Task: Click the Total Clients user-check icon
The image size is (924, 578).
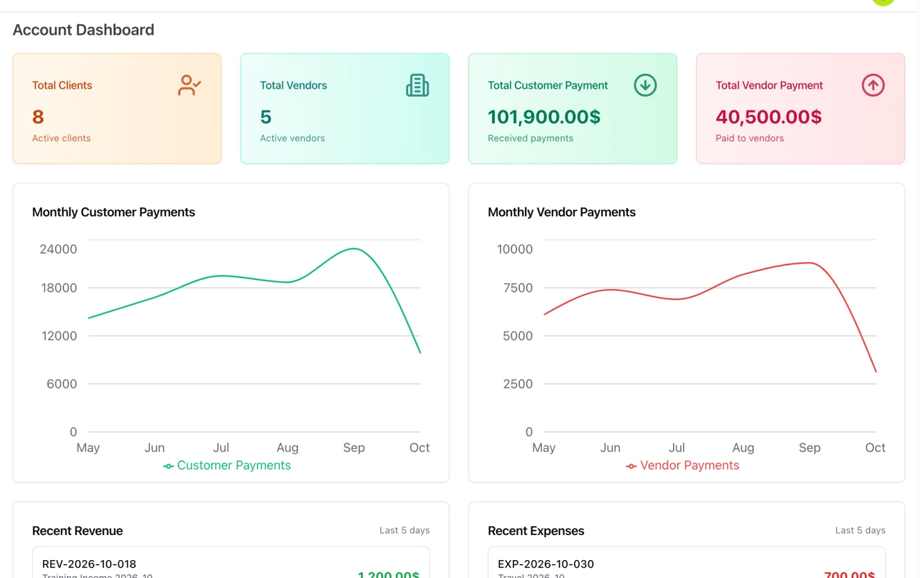Action: [189, 85]
